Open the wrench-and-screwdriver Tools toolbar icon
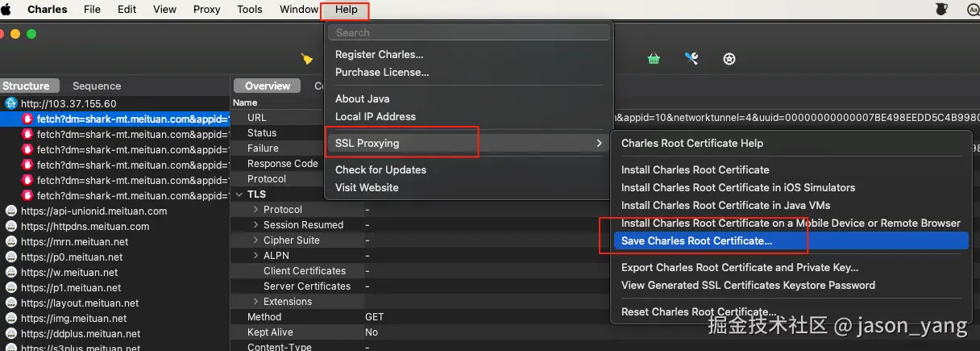 [x=691, y=59]
